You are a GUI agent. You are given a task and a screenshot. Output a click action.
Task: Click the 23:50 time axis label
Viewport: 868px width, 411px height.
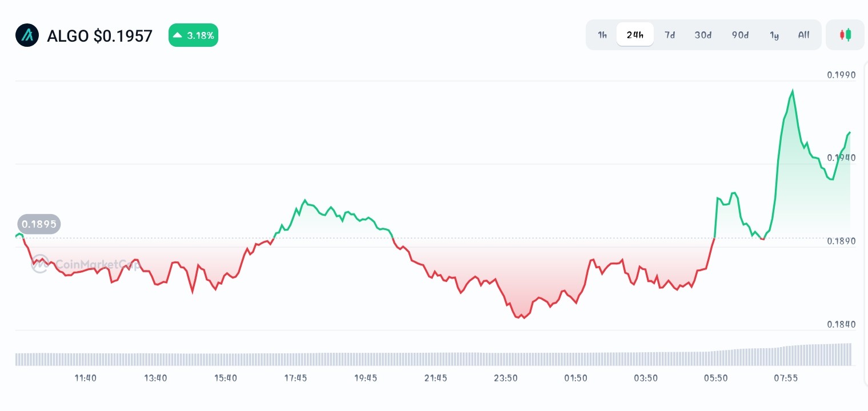coord(506,378)
